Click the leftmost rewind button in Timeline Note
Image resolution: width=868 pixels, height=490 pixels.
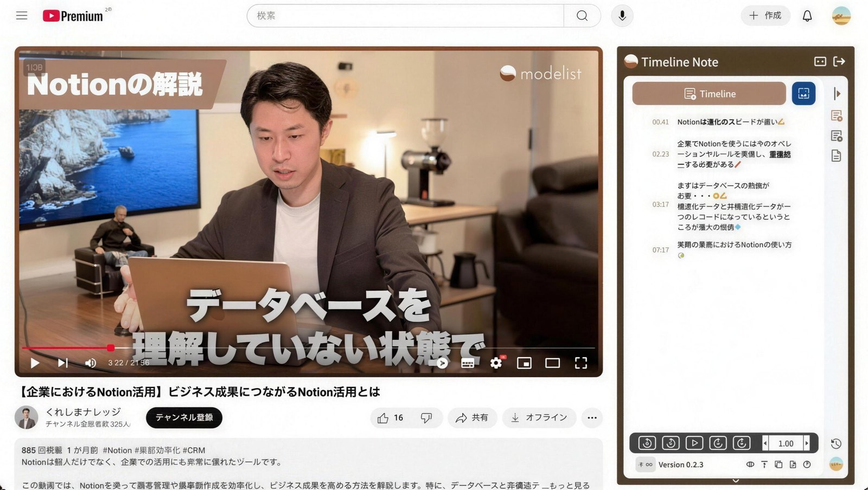point(647,443)
